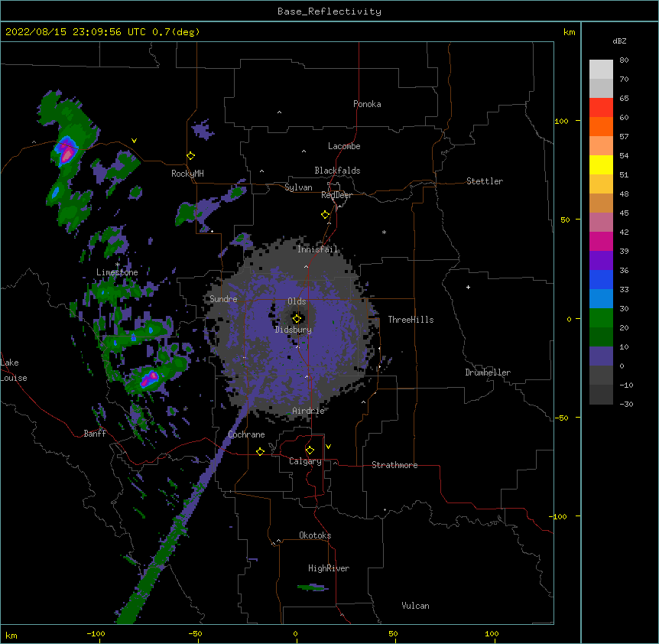Click the small green echo south of HighRiver

(x=312, y=587)
